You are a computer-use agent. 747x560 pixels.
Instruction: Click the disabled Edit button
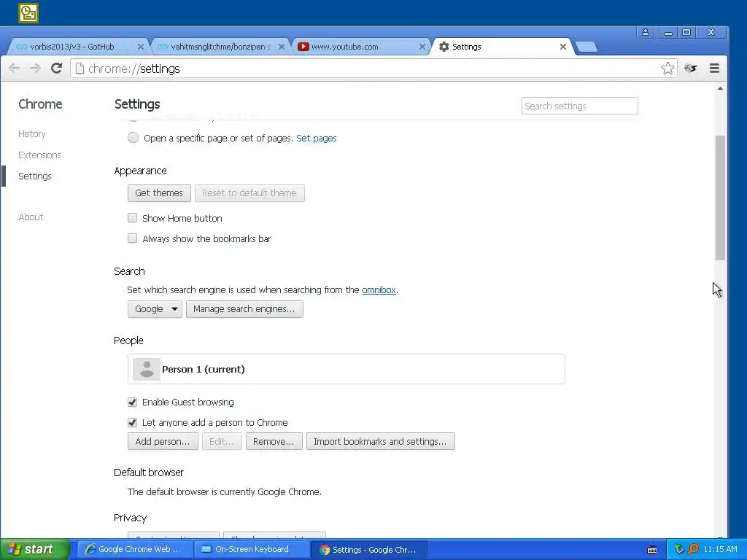[222, 441]
